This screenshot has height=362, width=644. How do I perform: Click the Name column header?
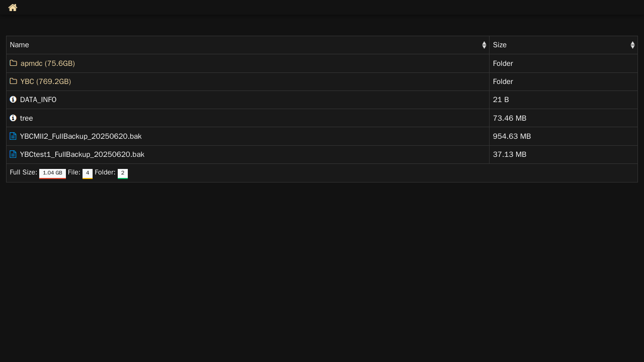coord(248,45)
